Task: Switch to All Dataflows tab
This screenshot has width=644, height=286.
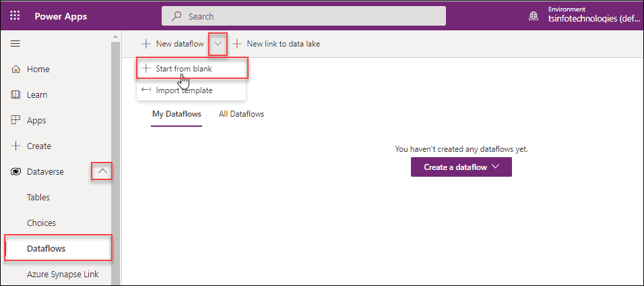Action: (x=241, y=114)
